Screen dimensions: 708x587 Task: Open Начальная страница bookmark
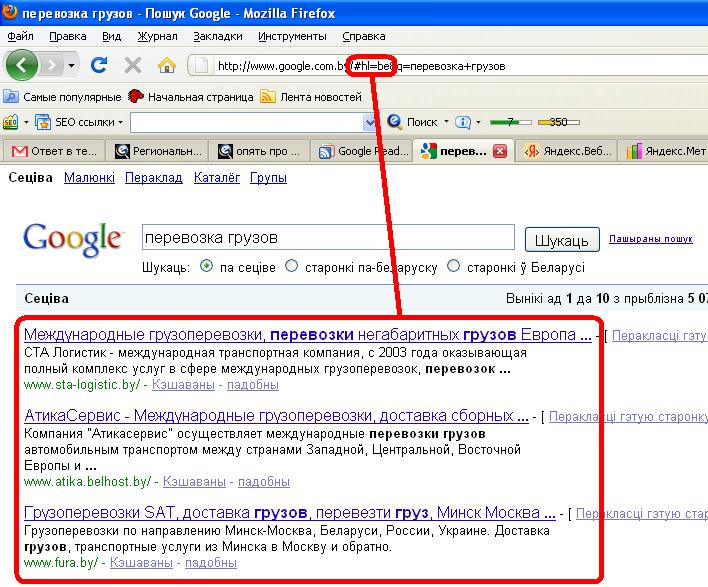[191, 97]
